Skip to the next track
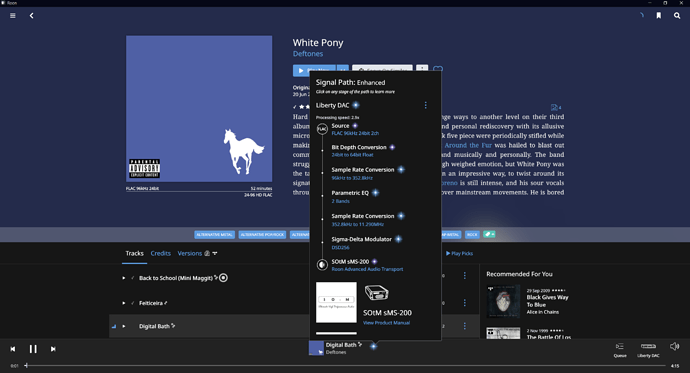Image resolution: width=690 pixels, height=373 pixels. (53, 349)
